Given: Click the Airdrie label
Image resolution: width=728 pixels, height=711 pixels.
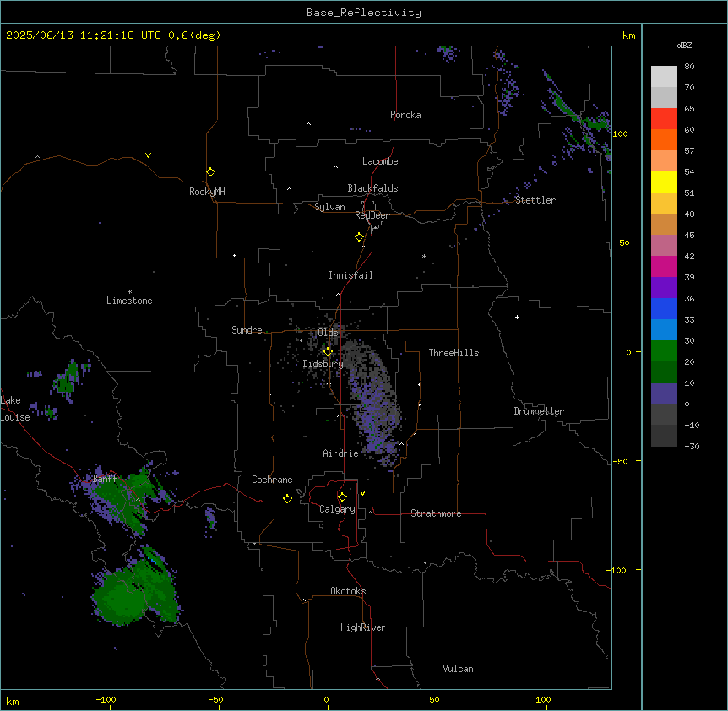Looking at the screenshot, I should click(340, 453).
